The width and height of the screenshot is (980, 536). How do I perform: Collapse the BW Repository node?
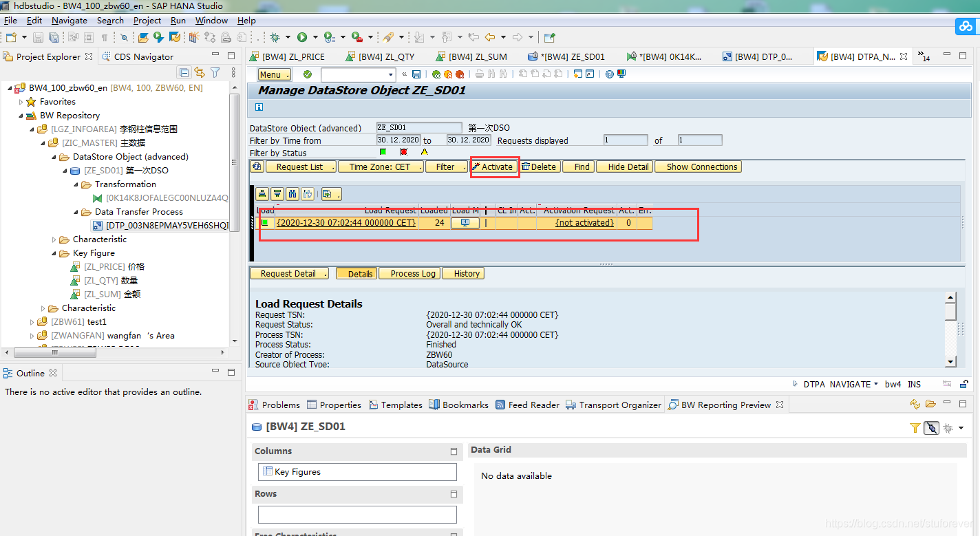point(21,116)
